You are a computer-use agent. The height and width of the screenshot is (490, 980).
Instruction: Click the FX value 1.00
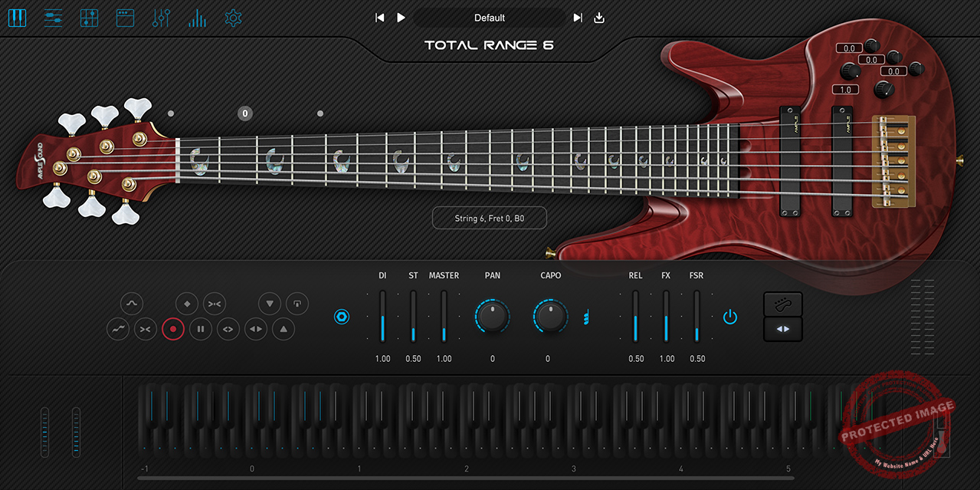point(667,359)
